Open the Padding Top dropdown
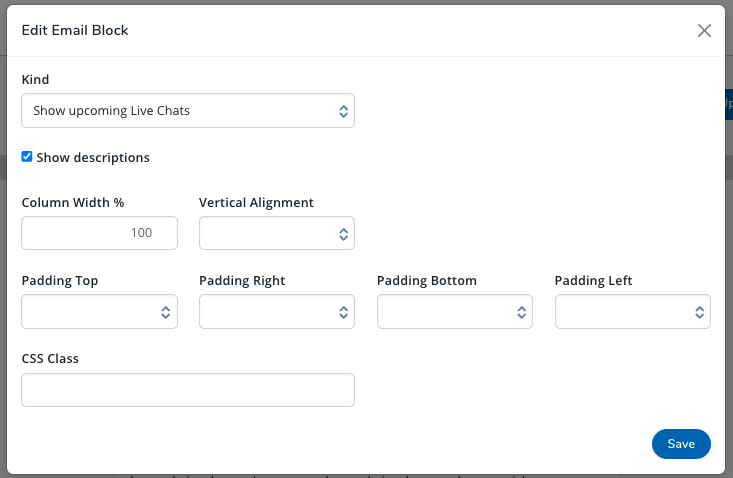 (x=99, y=312)
